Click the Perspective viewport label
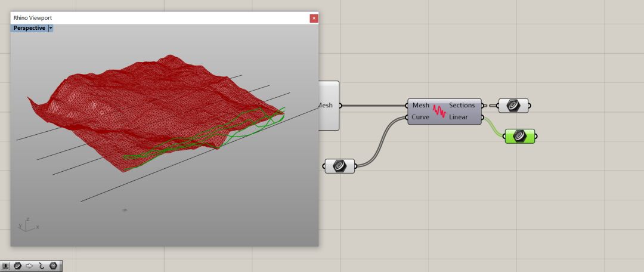This screenshot has width=644, height=272. 29,28
